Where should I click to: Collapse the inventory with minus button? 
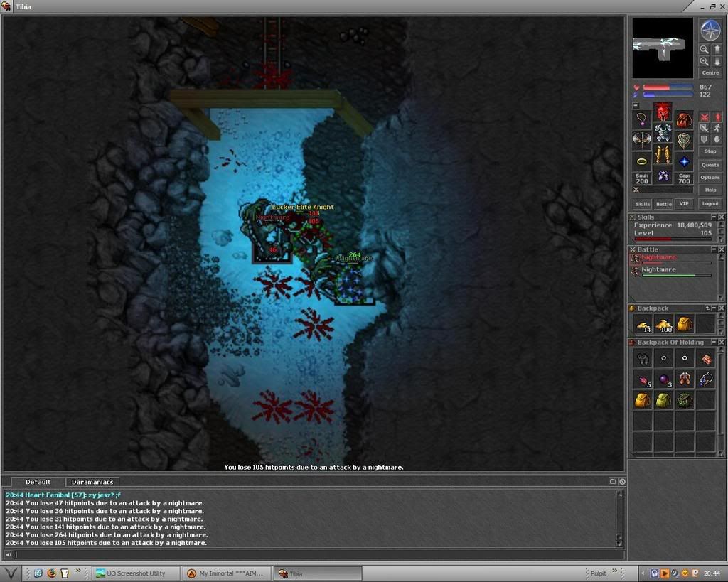tap(636, 106)
